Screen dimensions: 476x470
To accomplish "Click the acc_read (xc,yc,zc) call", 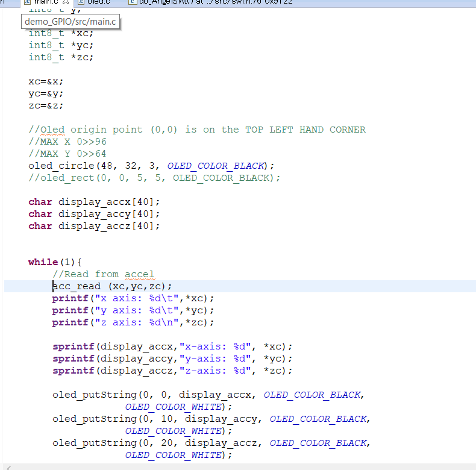I will [x=112, y=286].
